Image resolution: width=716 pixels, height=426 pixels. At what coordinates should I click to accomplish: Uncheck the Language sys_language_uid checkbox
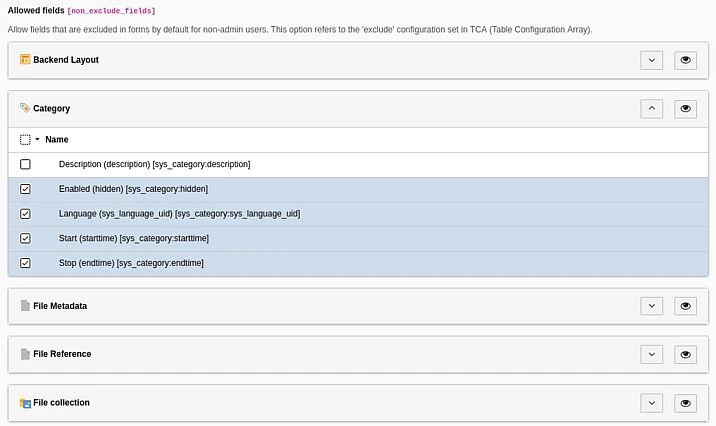25,214
